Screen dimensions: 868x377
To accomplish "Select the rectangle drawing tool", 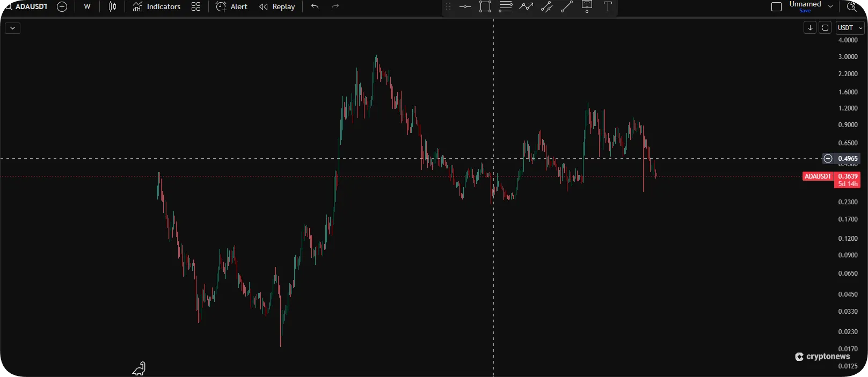I will [485, 7].
